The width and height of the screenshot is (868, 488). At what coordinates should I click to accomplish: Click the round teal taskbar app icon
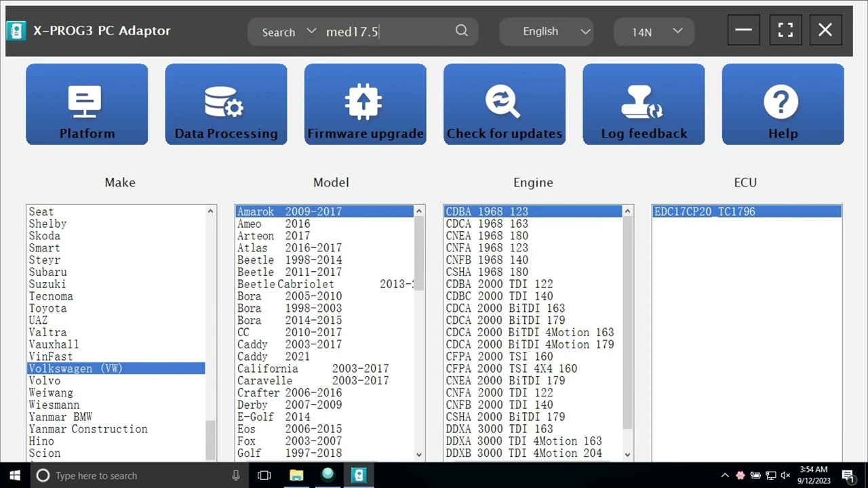328,475
